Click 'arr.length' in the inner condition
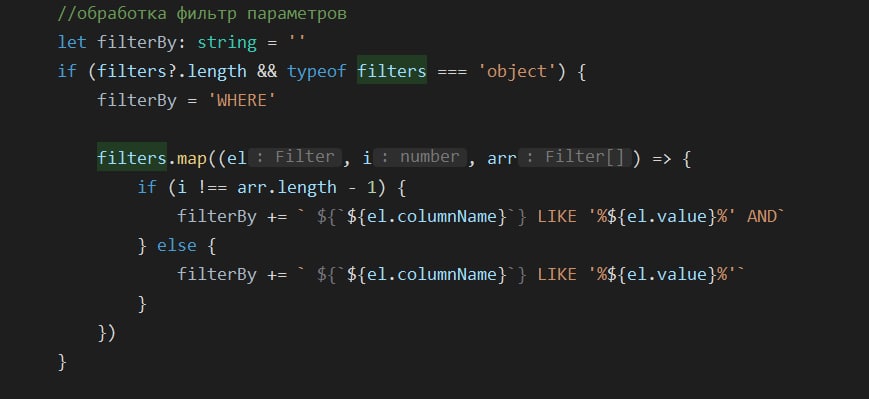 point(287,188)
